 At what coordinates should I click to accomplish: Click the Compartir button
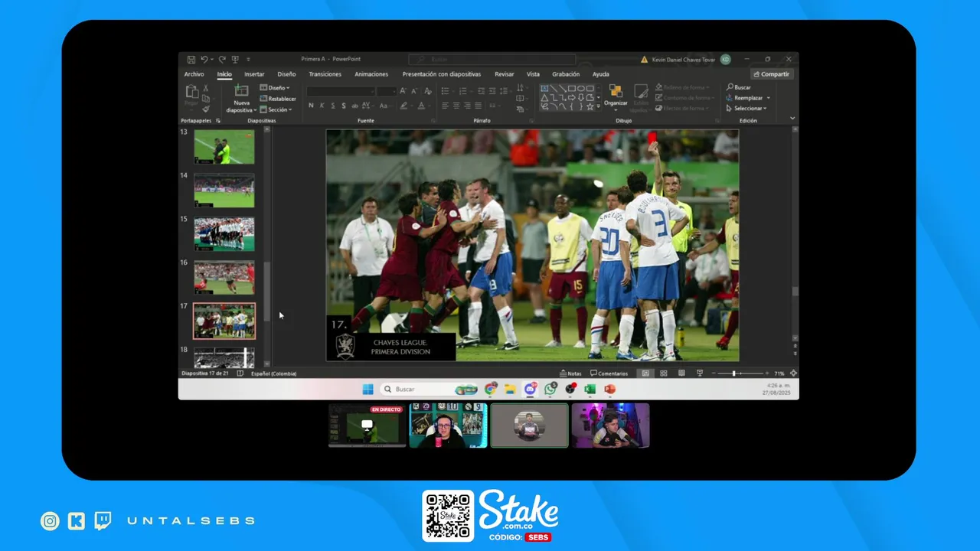772,74
